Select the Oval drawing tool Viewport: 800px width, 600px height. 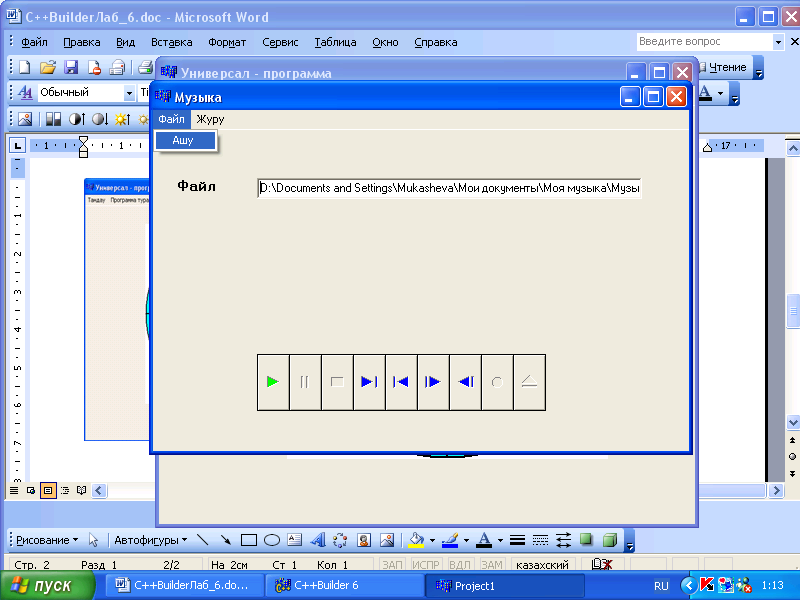271,540
